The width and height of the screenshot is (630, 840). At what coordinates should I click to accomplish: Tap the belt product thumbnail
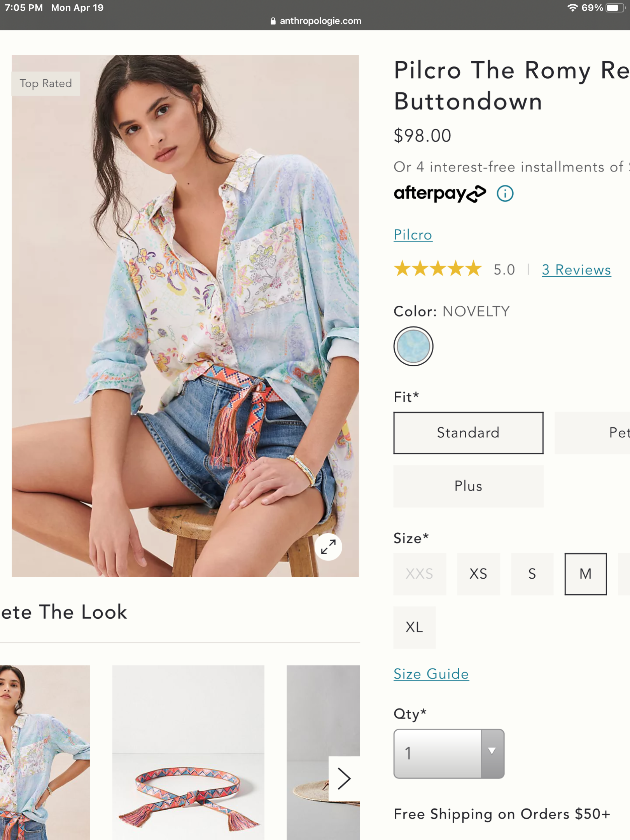click(x=188, y=752)
